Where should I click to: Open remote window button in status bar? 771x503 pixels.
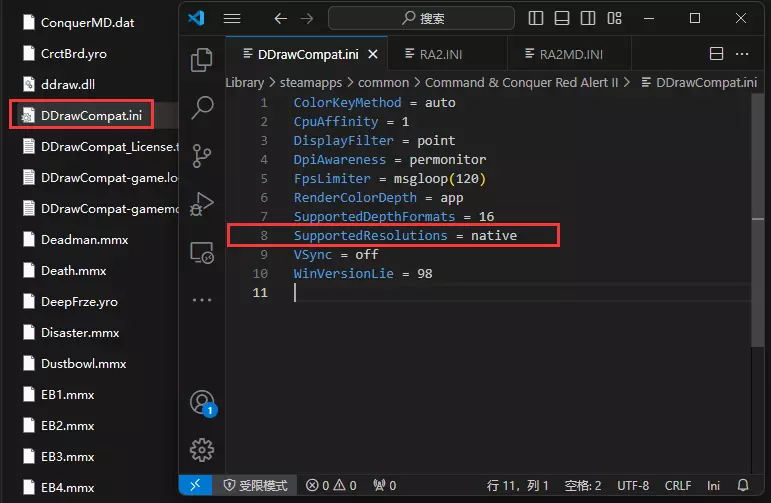[195, 485]
